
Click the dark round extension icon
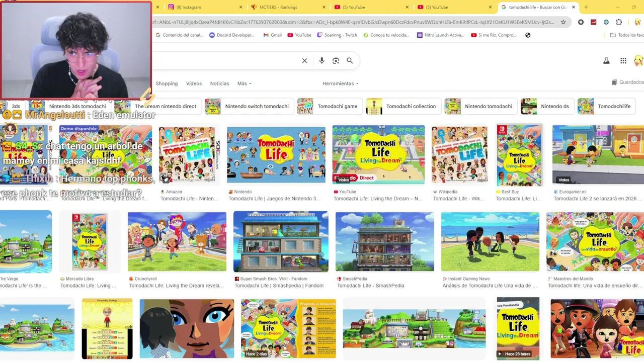[x=581, y=22]
